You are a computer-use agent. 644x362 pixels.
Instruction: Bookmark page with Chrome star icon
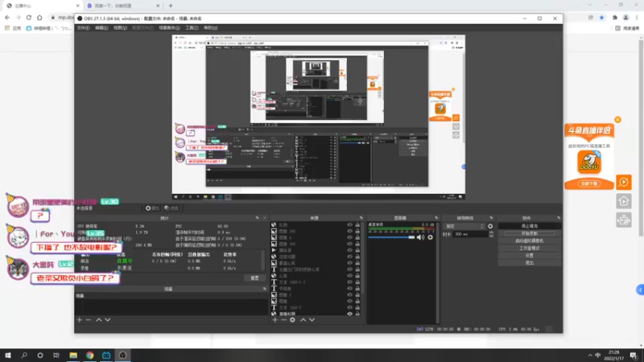coord(601,18)
